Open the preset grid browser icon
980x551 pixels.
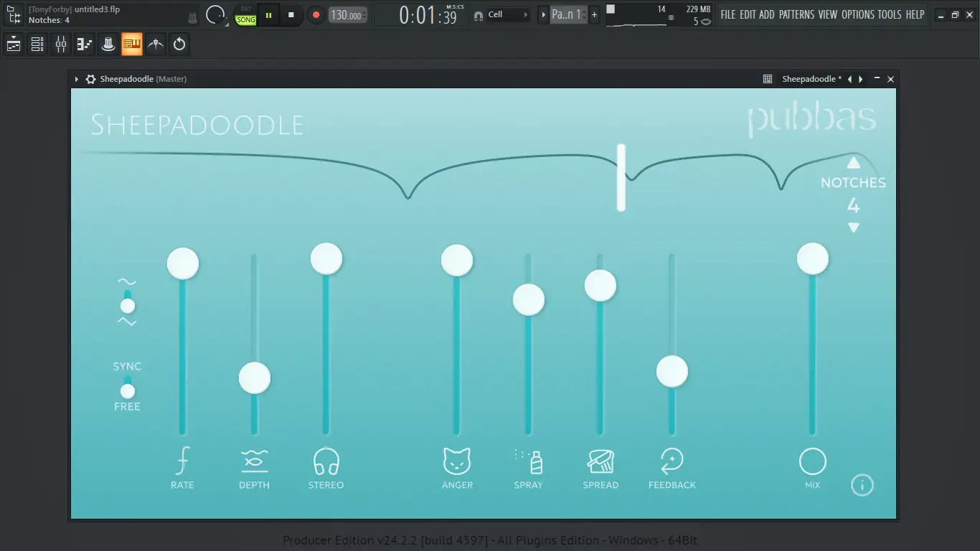click(768, 79)
